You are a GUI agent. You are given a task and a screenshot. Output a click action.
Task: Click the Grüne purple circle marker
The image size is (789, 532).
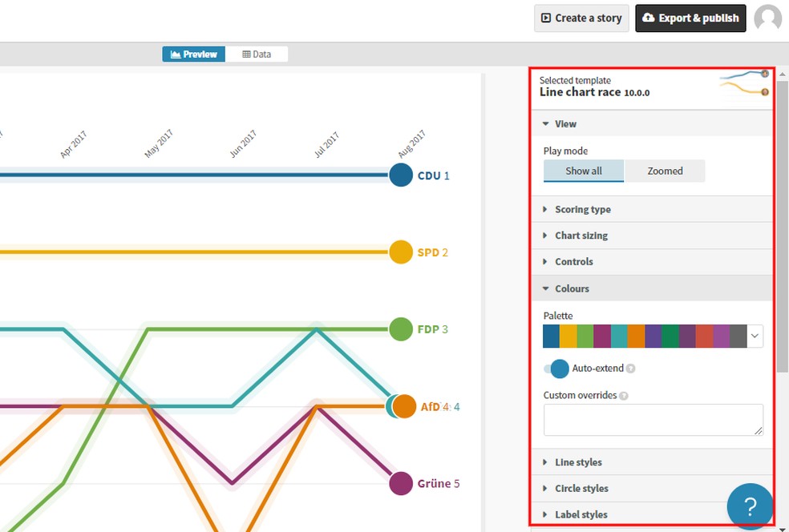coord(401,483)
